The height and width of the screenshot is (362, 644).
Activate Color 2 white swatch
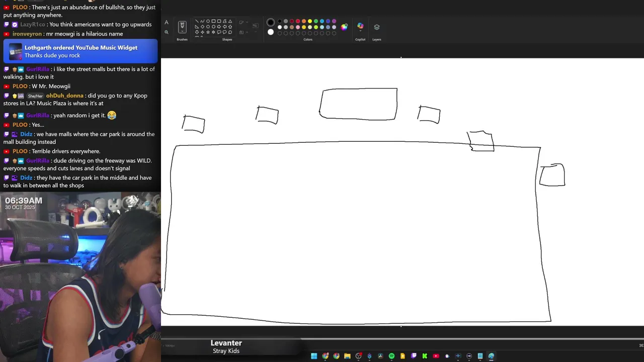pos(271,32)
